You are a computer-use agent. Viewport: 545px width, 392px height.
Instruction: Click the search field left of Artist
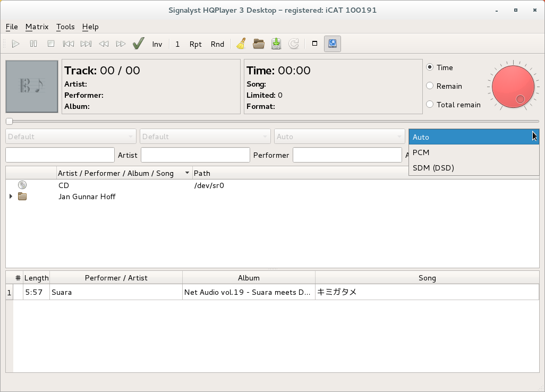(60, 155)
